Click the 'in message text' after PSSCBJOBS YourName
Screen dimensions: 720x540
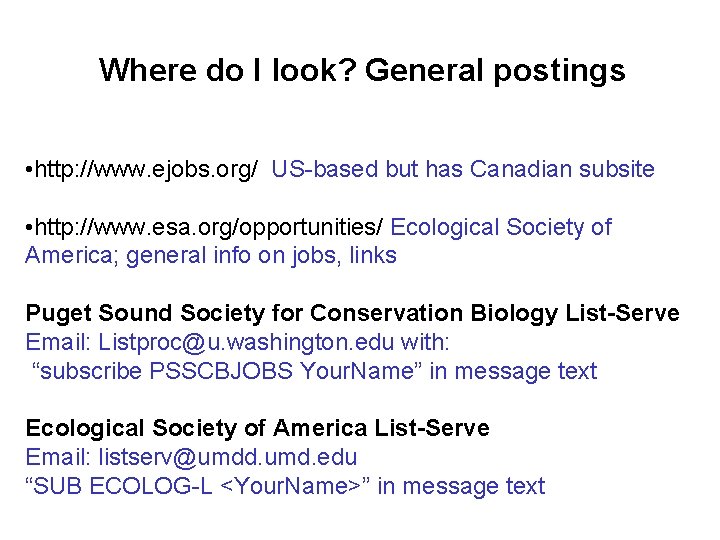pos(513,371)
